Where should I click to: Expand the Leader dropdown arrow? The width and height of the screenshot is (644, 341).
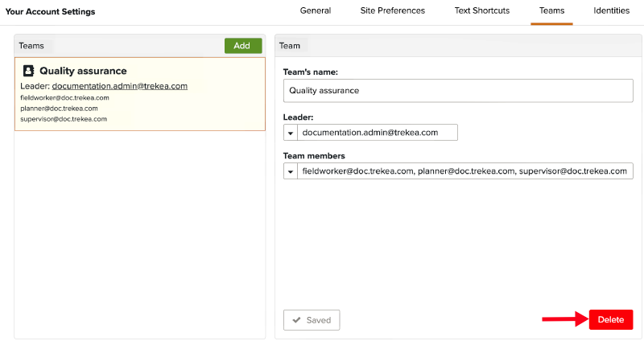pyautogui.click(x=291, y=133)
